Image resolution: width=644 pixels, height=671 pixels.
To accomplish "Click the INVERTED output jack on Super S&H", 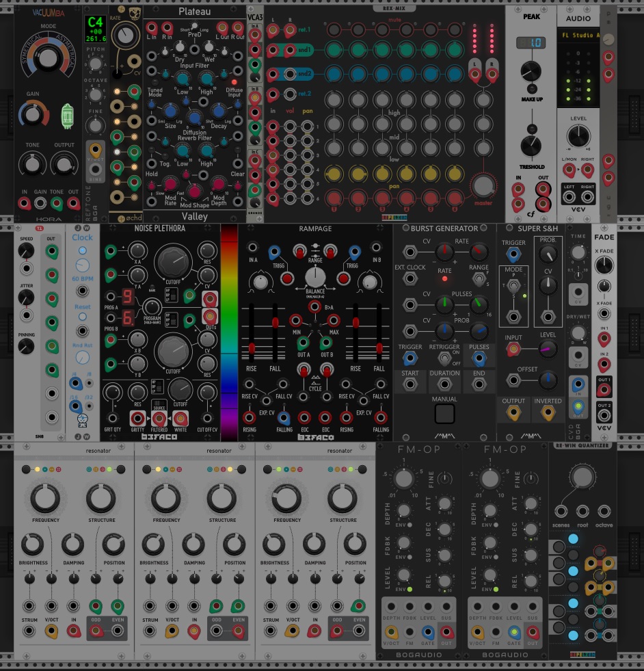I will (x=548, y=413).
